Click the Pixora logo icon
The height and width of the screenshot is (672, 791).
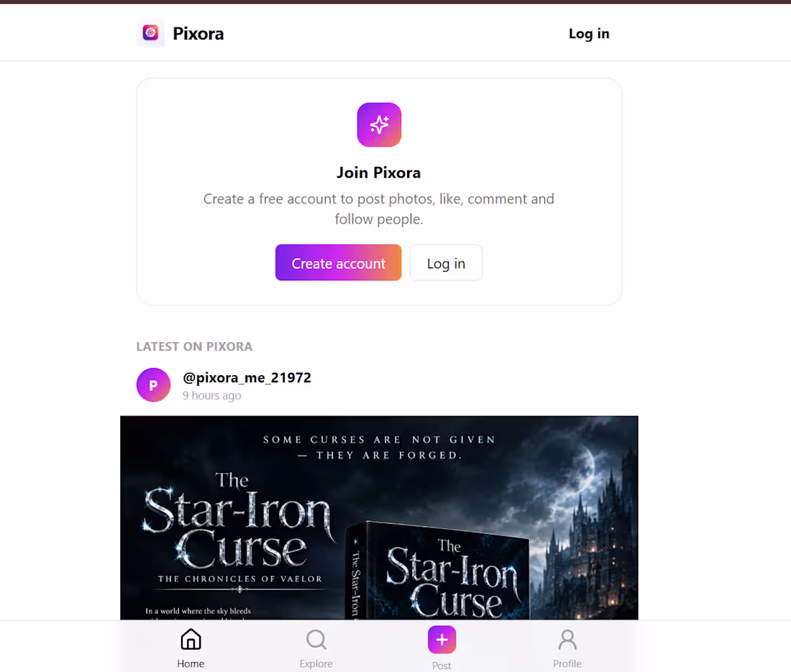tap(150, 33)
